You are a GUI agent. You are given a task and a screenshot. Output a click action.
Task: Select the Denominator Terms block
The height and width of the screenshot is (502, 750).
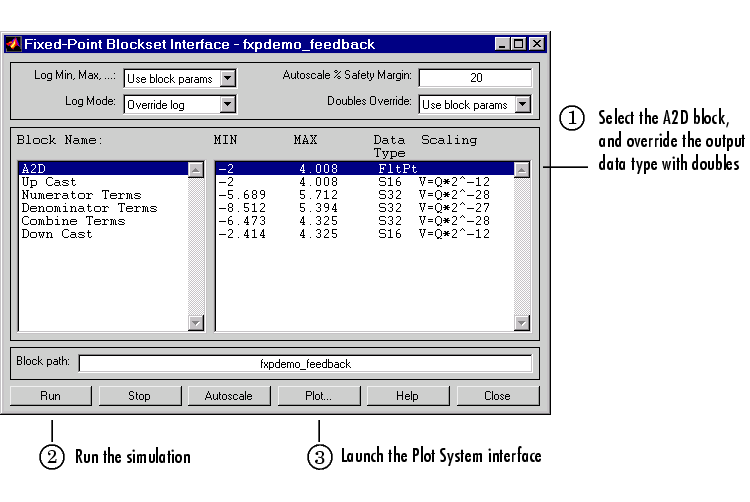click(89, 208)
